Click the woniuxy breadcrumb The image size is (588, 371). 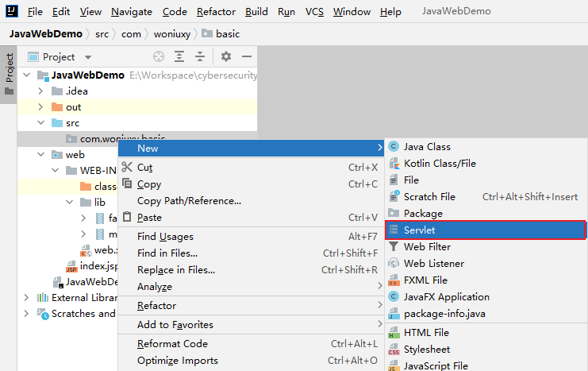pos(172,34)
